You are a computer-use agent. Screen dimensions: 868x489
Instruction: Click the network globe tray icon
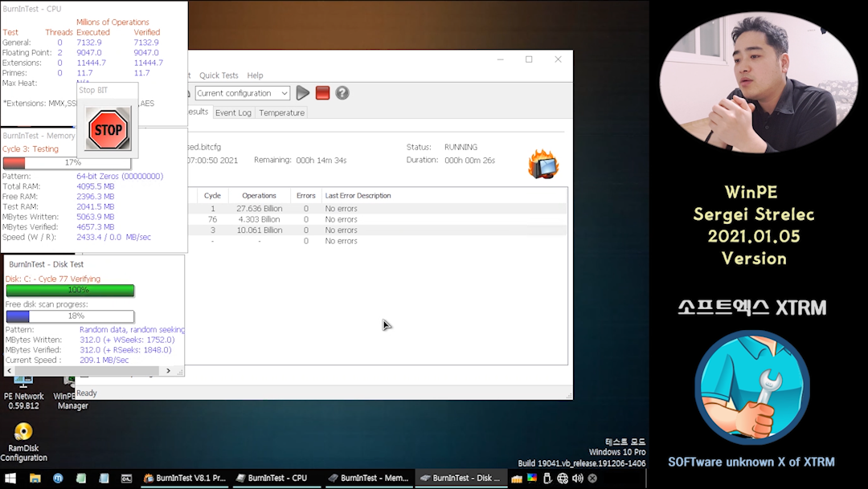tap(563, 478)
